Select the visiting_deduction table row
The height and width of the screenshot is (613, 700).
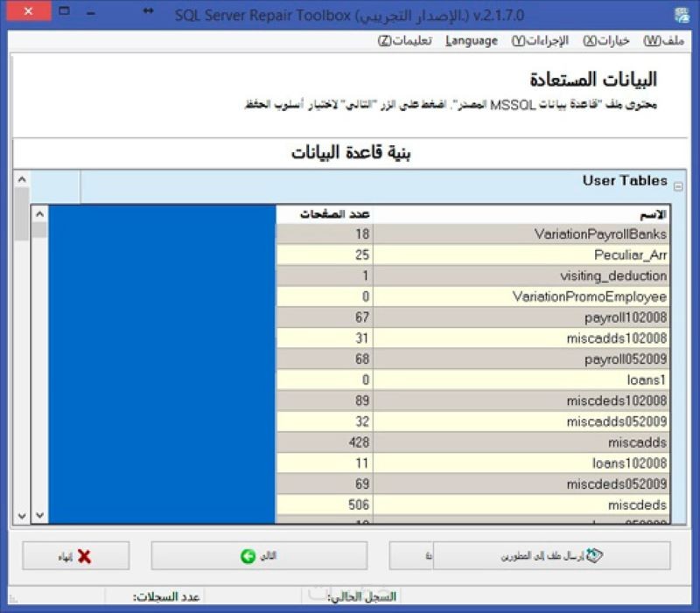[473, 275]
